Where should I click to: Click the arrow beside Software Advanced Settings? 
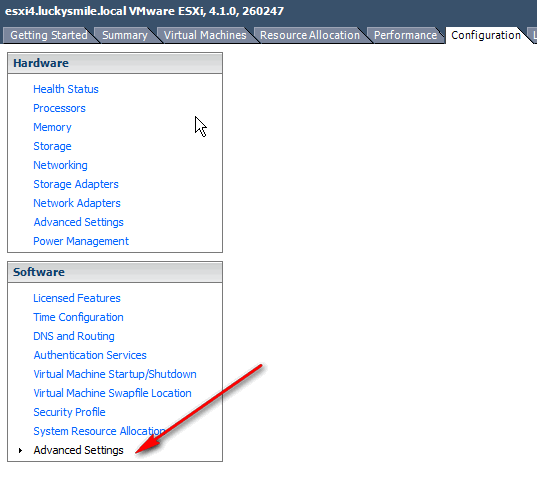(x=21, y=450)
